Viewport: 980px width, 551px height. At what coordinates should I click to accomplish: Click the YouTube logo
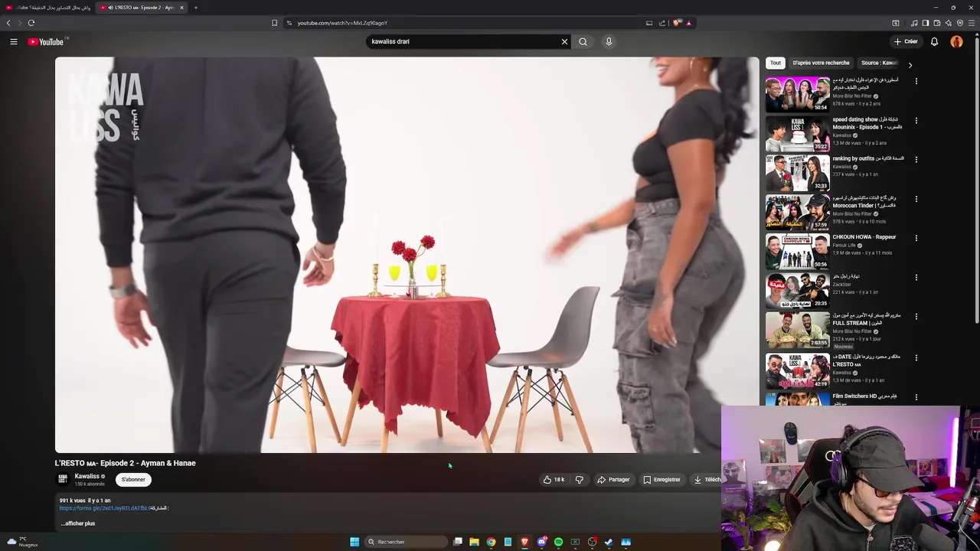(x=46, y=41)
